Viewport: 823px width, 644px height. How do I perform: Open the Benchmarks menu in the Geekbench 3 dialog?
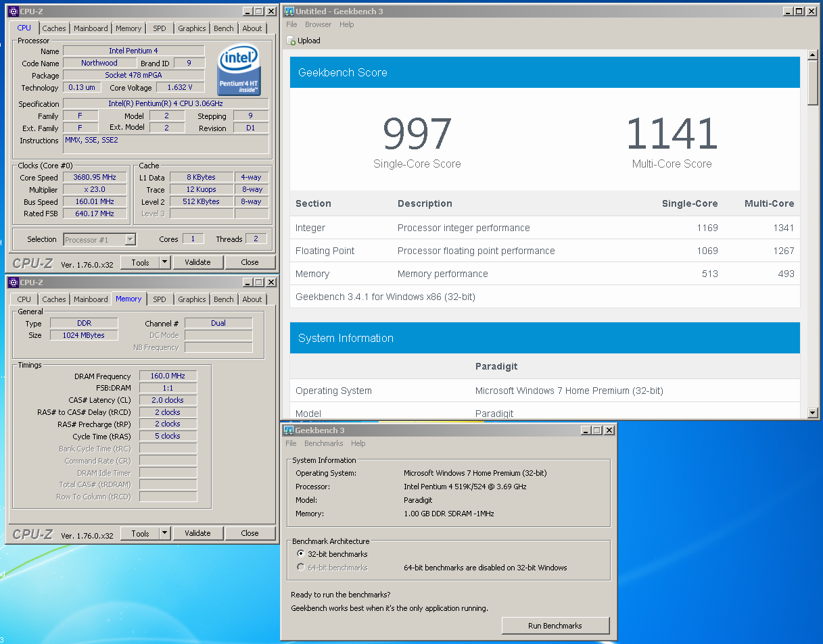pos(324,443)
